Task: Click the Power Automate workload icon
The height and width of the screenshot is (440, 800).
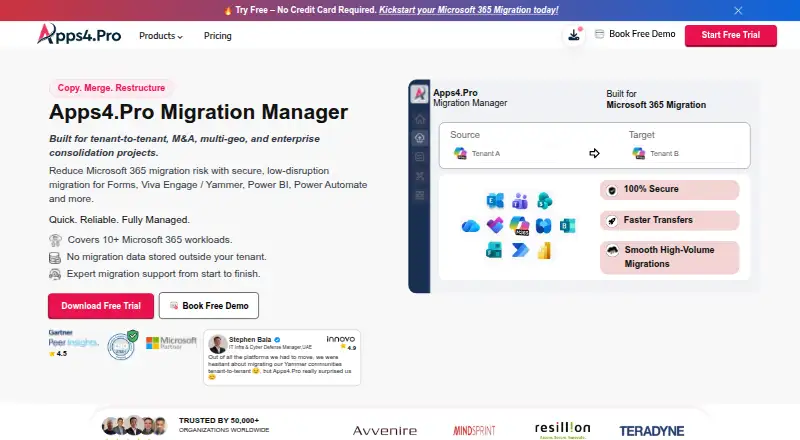Action: pos(520,250)
